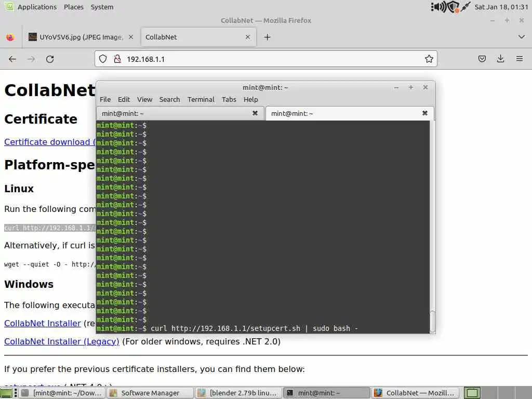
Task: Open terminal View menu
Action: pyautogui.click(x=144, y=99)
